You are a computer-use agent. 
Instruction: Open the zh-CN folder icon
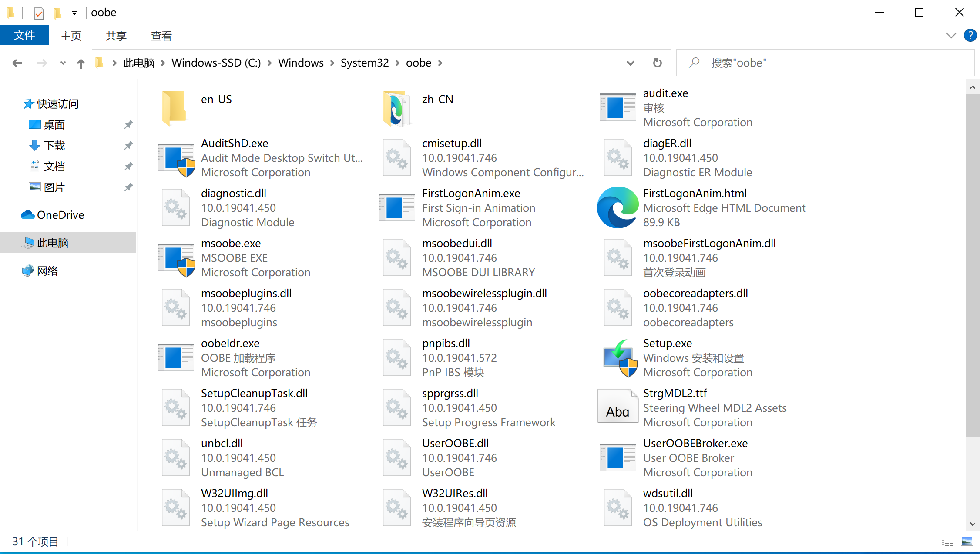click(396, 108)
